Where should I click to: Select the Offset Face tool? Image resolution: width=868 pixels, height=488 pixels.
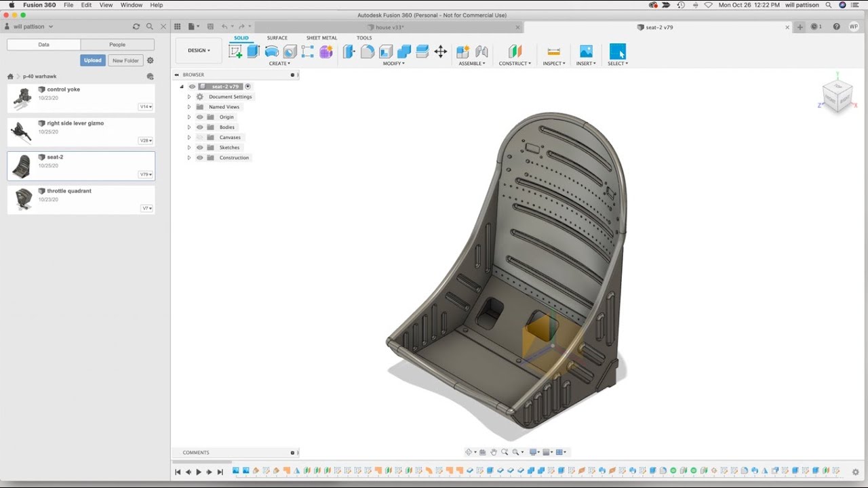422,52
